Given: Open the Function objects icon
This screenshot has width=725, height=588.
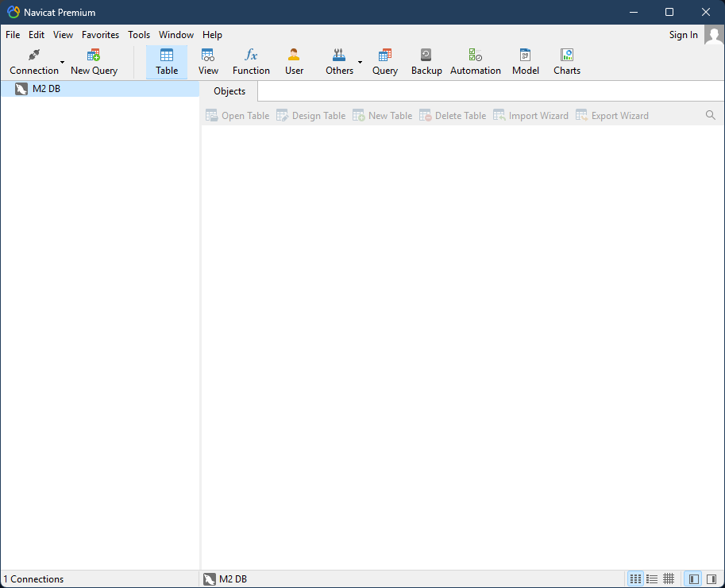Looking at the screenshot, I should (251, 61).
